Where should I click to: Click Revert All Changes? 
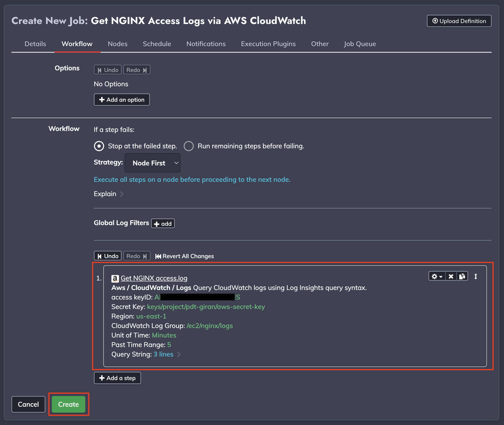[x=185, y=256]
